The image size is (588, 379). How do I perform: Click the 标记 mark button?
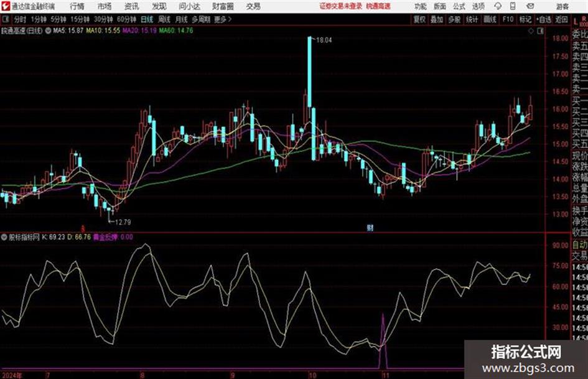(525, 19)
